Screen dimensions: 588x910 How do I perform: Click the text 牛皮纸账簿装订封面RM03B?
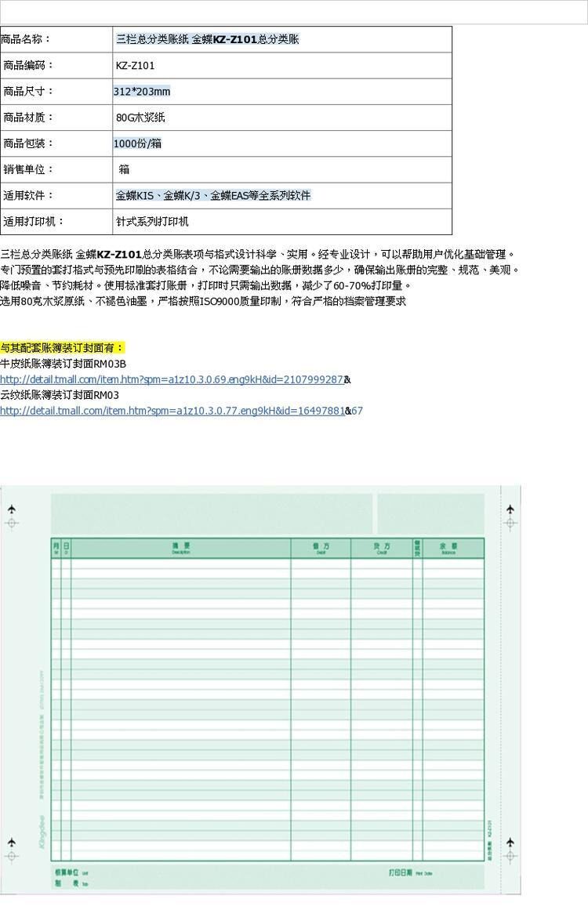click(64, 364)
